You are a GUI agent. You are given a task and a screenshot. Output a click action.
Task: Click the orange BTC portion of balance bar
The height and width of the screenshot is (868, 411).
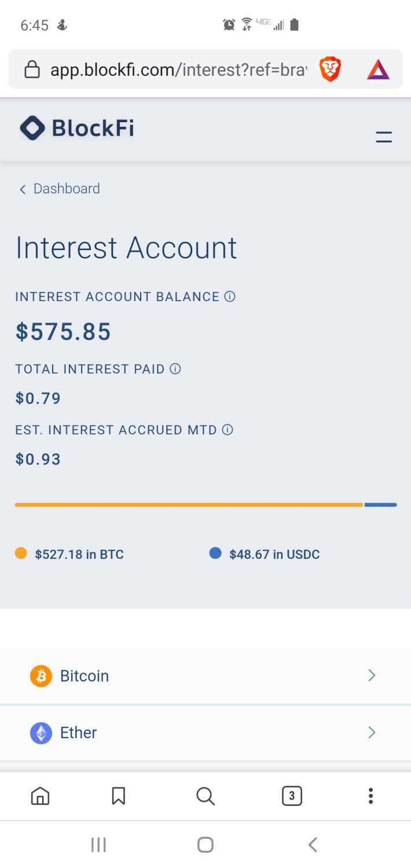tap(189, 505)
